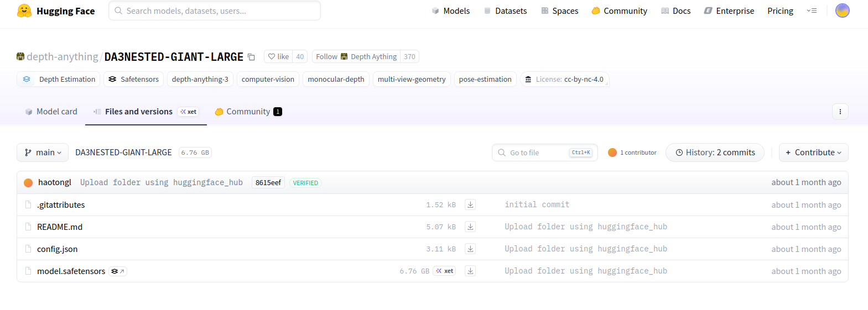The height and width of the screenshot is (310, 868).
Task: Open Models in top navigation
Action: 451,10
